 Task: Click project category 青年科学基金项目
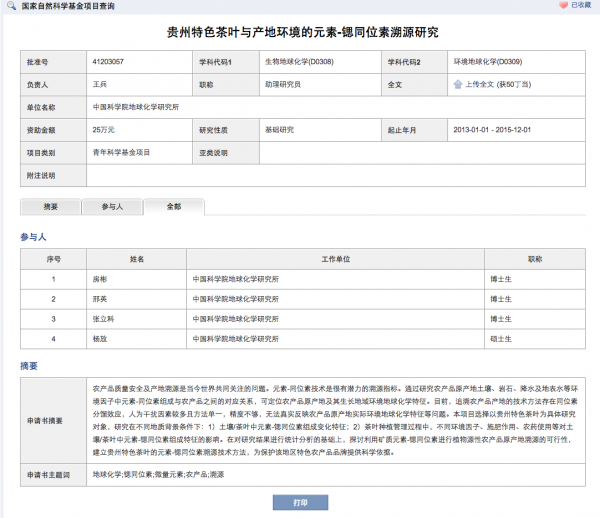pyautogui.click(x=121, y=153)
